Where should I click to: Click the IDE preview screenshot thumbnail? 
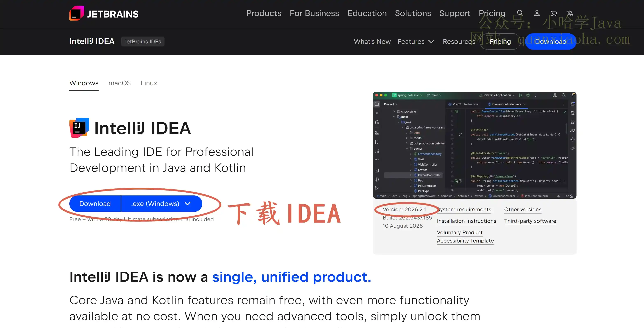click(x=474, y=145)
